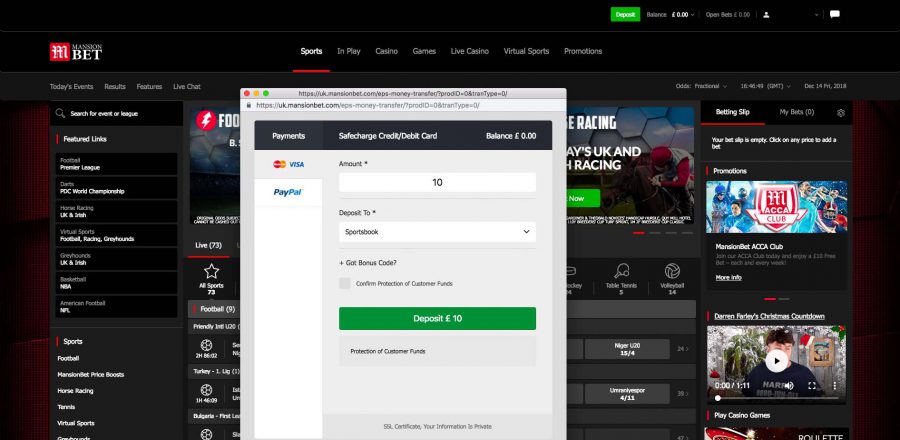Choose Mastercard Visa payment method

pyautogui.click(x=288, y=164)
